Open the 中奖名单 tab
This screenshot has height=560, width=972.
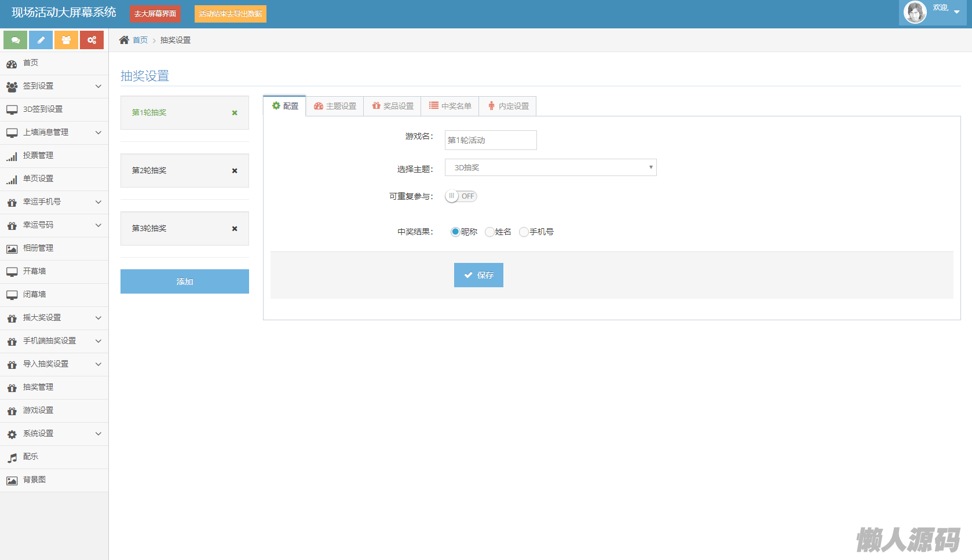(450, 106)
